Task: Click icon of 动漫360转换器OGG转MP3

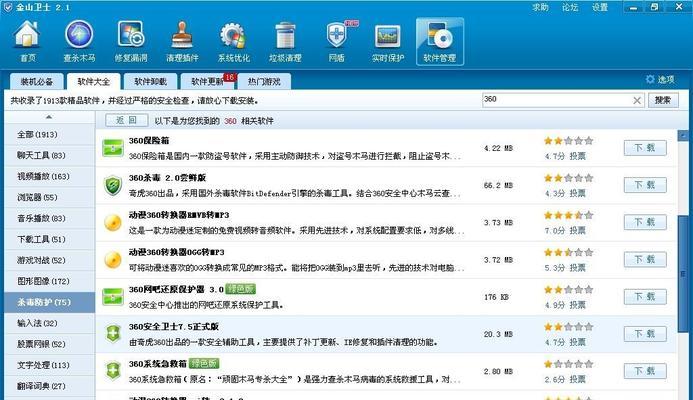Action: pos(113,260)
